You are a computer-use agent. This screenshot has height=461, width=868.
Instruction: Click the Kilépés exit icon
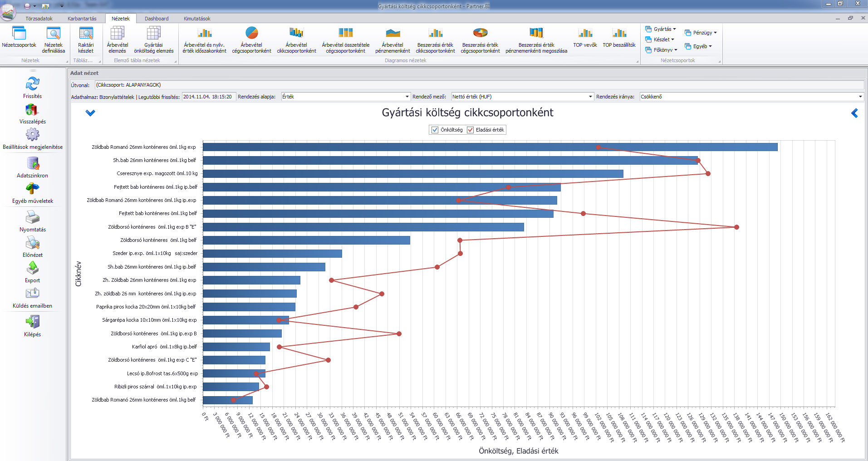tap(32, 322)
